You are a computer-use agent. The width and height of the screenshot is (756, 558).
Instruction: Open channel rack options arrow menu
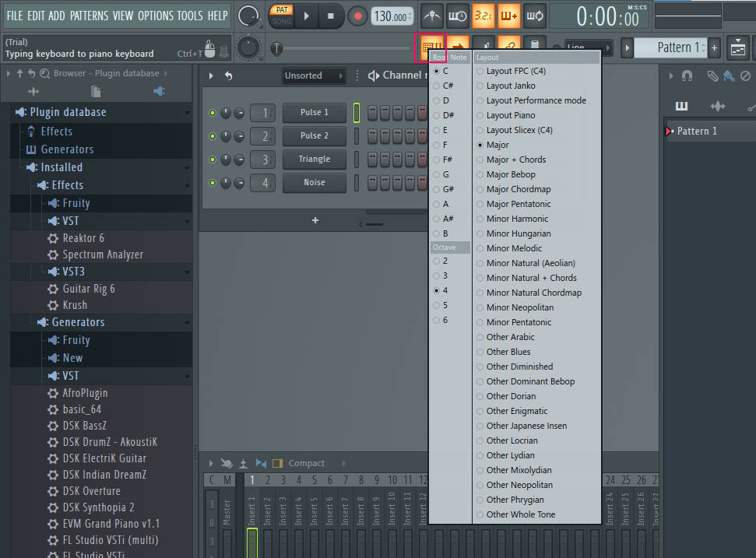click(x=211, y=75)
